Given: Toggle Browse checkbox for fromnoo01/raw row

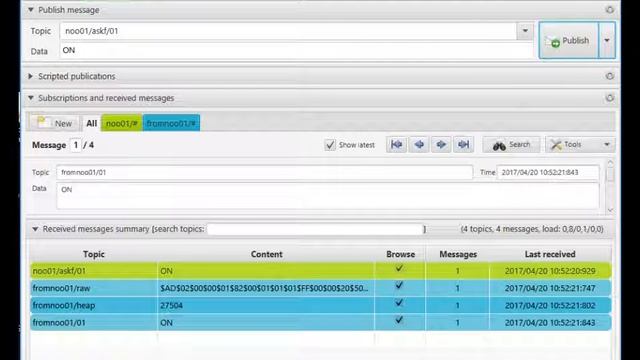Looking at the screenshot, I should (x=399, y=286).
